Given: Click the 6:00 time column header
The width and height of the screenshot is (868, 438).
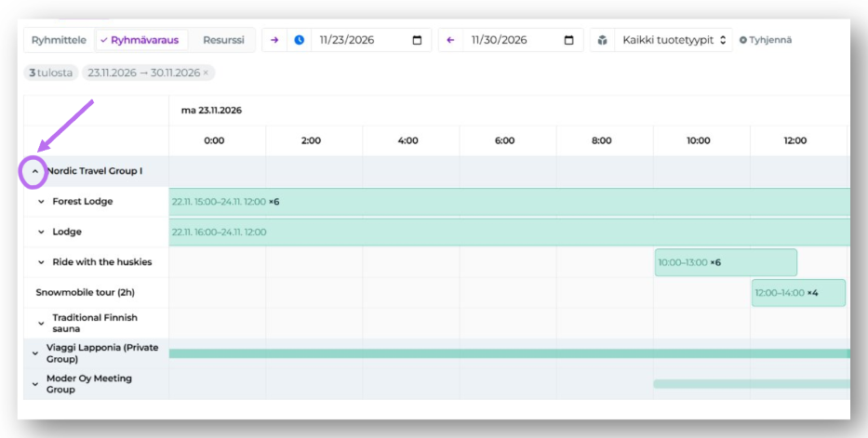Looking at the screenshot, I should pyautogui.click(x=505, y=140).
